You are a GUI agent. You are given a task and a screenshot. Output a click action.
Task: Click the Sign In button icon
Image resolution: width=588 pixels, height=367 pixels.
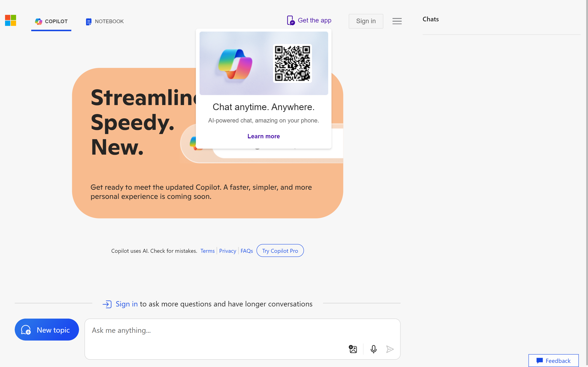tap(107, 304)
